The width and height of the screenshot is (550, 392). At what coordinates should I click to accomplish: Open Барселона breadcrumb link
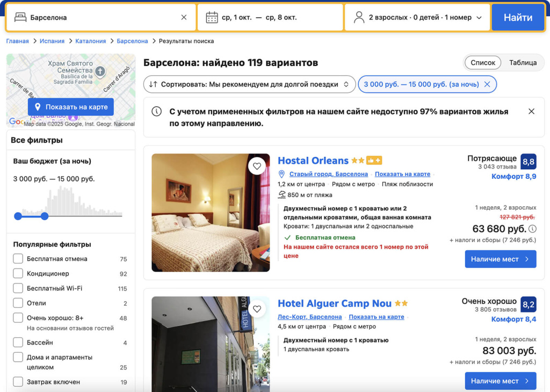pos(132,41)
